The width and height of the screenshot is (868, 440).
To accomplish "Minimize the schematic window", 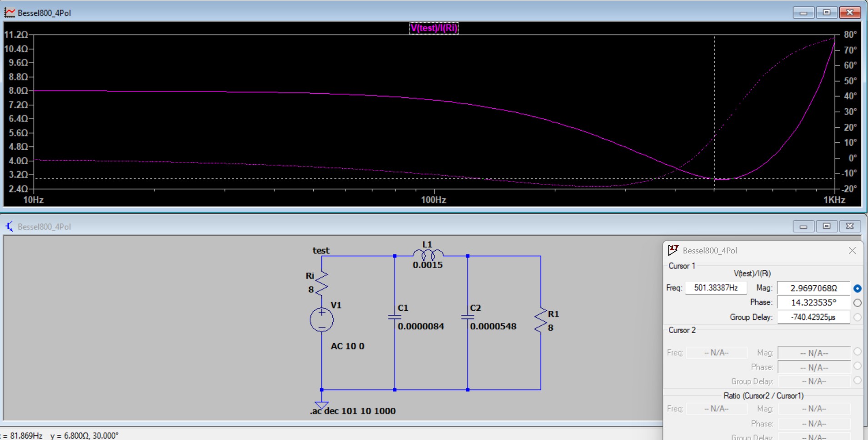I will click(803, 226).
